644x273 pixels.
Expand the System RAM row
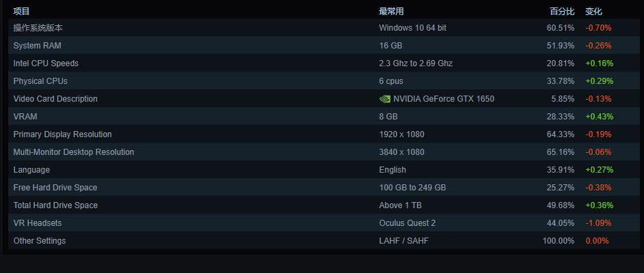(x=37, y=46)
